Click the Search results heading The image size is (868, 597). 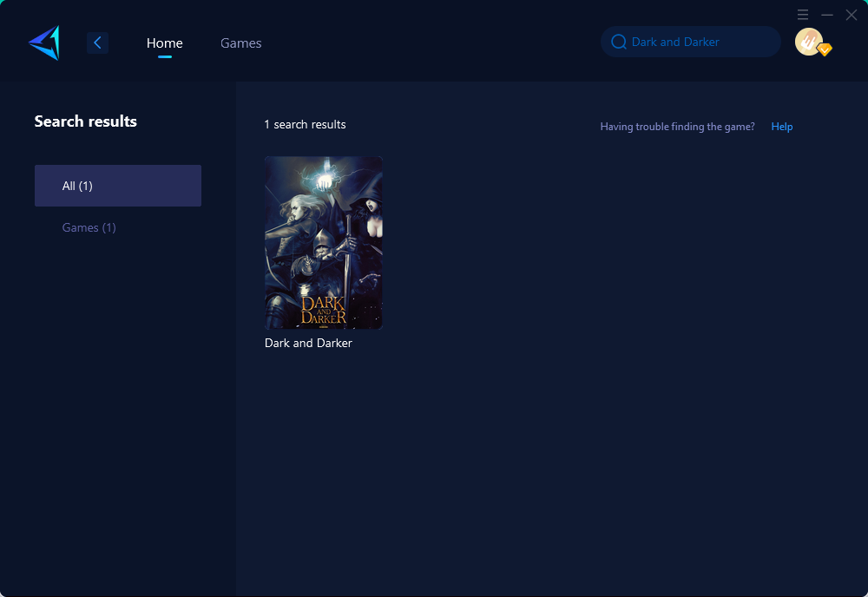(x=86, y=121)
